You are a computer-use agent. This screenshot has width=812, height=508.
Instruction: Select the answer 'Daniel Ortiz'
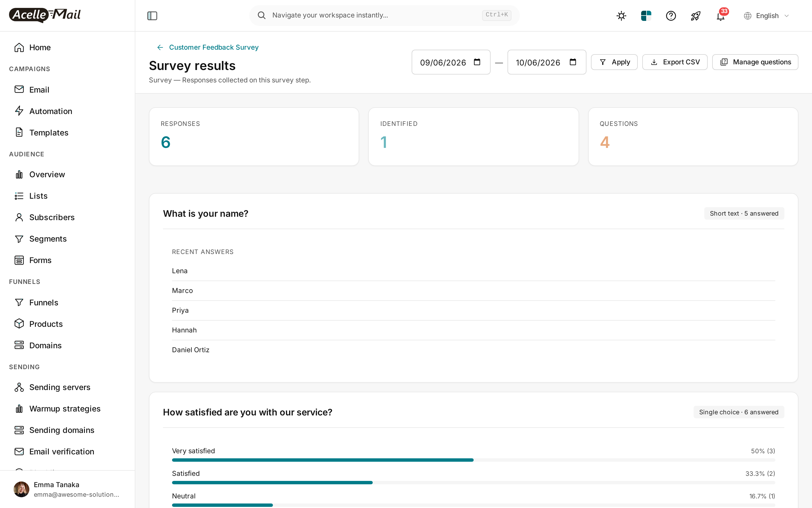click(191, 350)
